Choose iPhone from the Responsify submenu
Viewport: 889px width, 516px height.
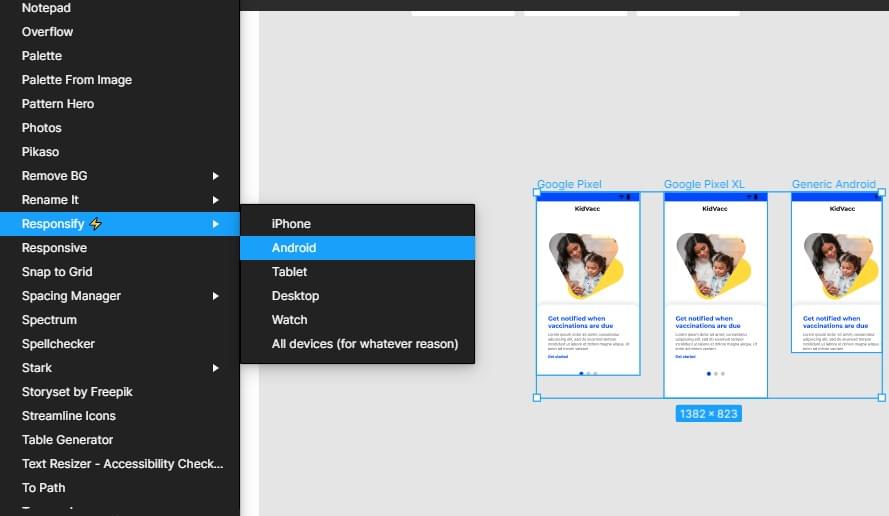tap(291, 224)
